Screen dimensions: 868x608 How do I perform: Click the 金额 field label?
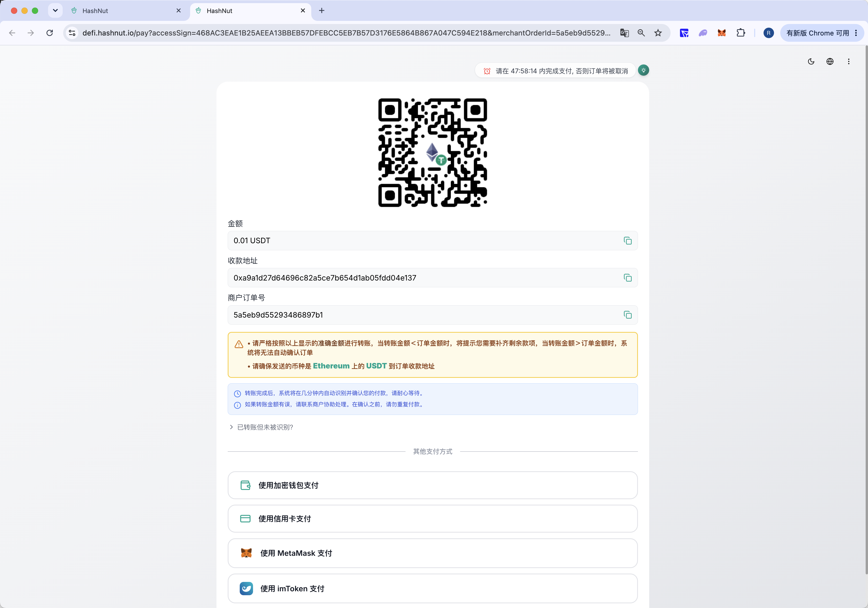pos(235,224)
